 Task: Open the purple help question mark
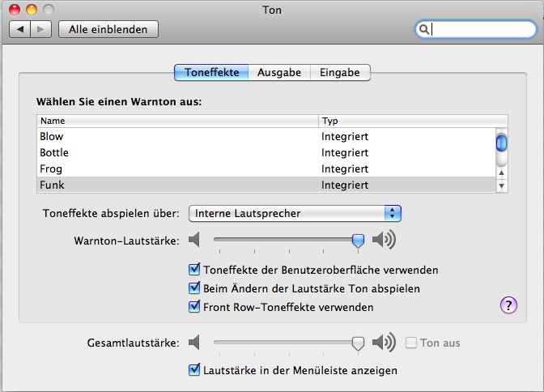pos(508,305)
